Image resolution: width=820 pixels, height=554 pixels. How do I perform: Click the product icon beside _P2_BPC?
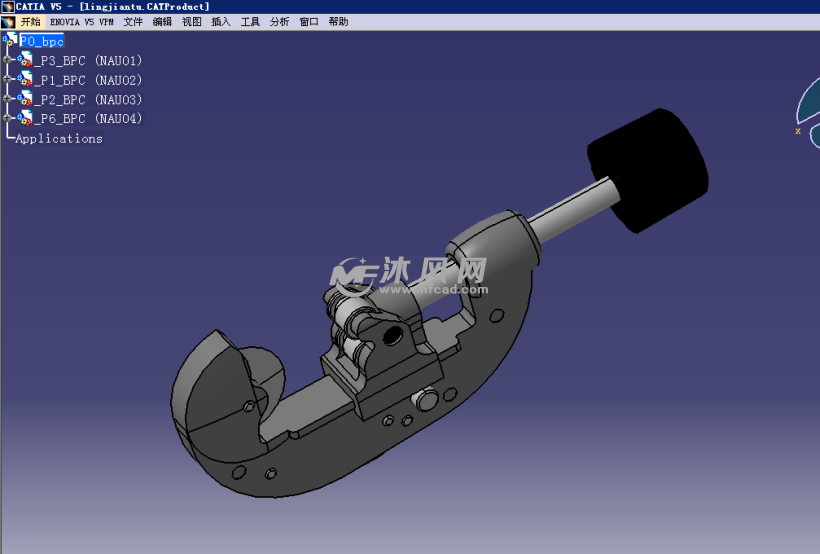[x=25, y=99]
